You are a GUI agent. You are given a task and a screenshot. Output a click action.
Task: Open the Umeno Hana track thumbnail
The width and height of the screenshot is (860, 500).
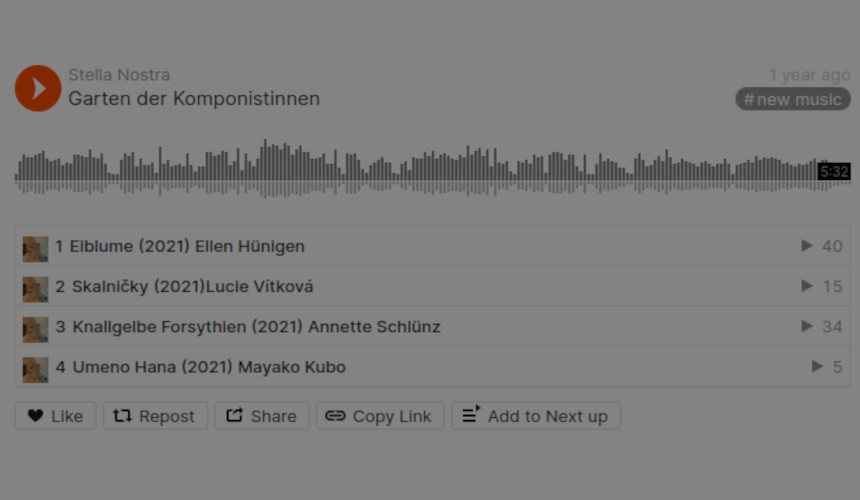35,370
